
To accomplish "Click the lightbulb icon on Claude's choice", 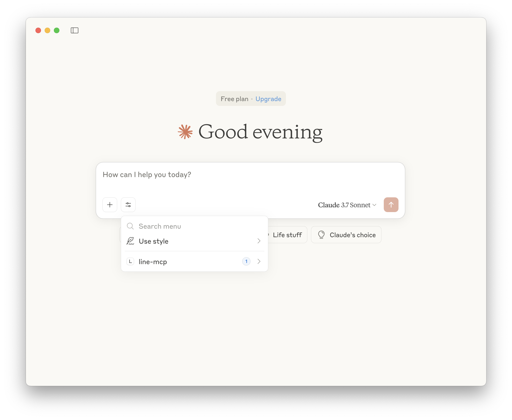I will point(321,235).
